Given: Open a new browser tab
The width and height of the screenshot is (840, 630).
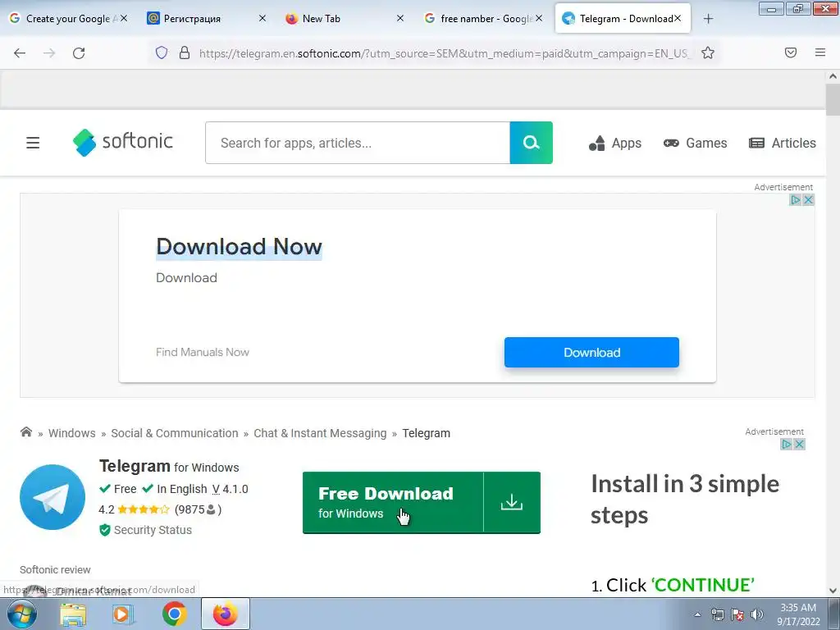Looking at the screenshot, I should point(708,19).
